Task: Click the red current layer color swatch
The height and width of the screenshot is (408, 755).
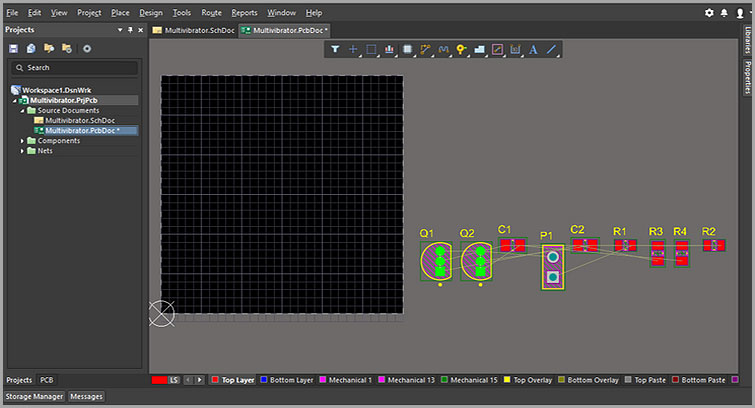Action: 159,380
